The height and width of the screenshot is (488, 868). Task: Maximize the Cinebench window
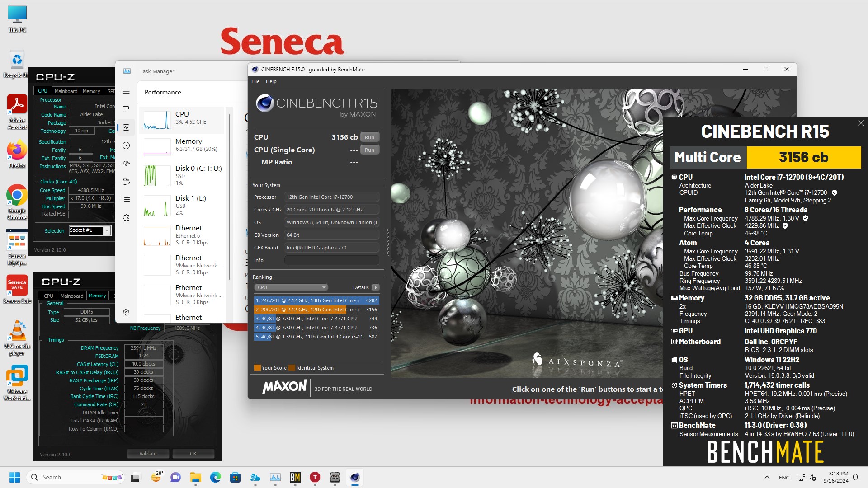click(766, 69)
